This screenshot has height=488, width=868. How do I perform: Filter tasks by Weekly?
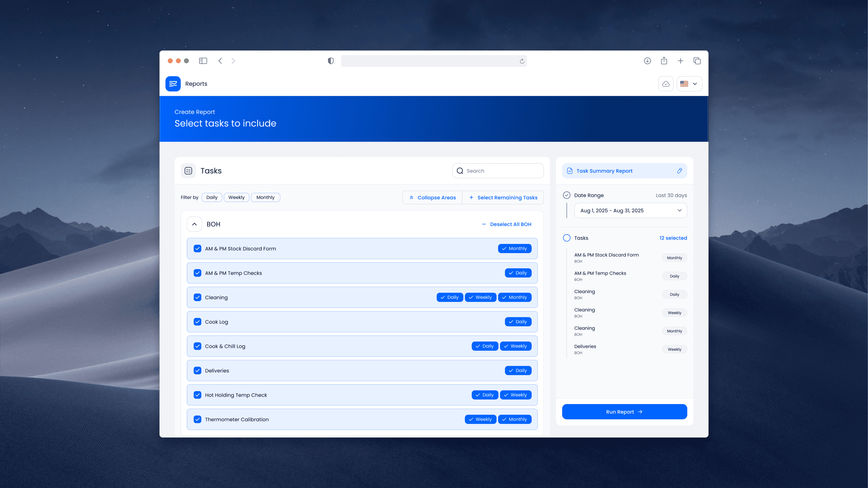pos(236,197)
